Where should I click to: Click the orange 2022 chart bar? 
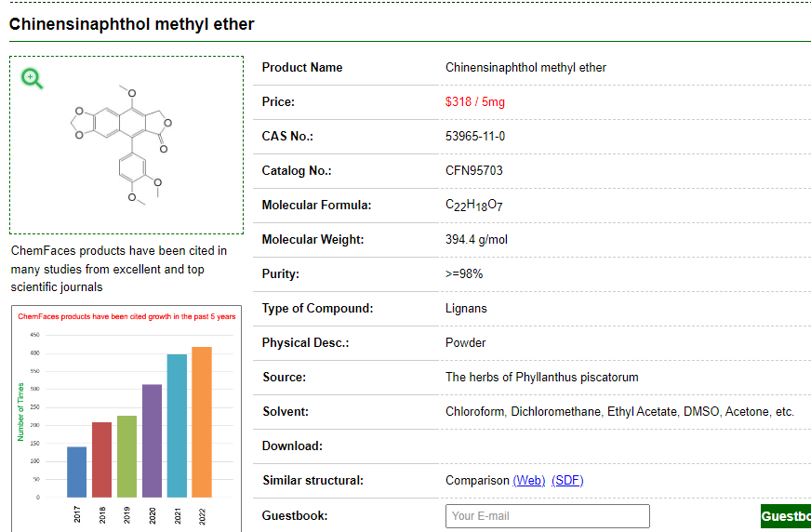tap(202, 421)
